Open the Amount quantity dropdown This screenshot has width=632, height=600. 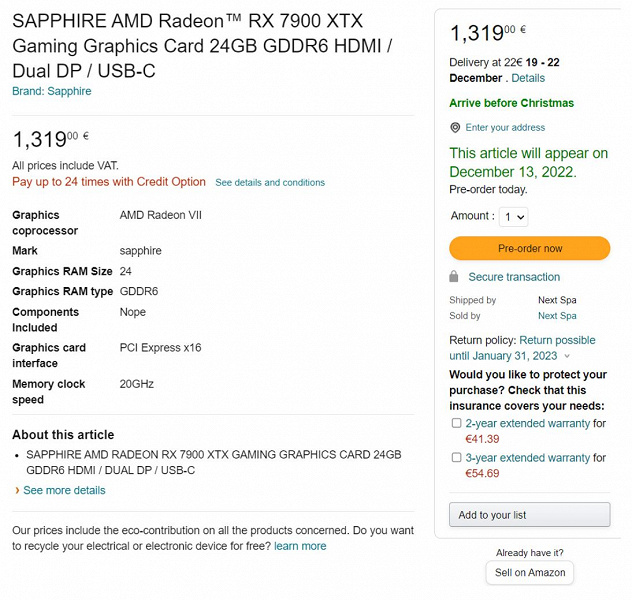click(x=514, y=216)
